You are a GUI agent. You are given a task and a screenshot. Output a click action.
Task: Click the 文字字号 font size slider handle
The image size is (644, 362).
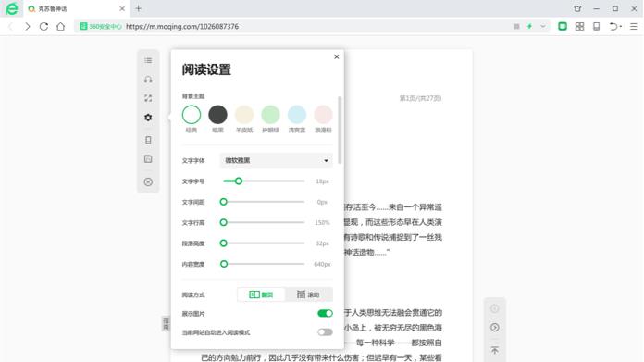238,181
